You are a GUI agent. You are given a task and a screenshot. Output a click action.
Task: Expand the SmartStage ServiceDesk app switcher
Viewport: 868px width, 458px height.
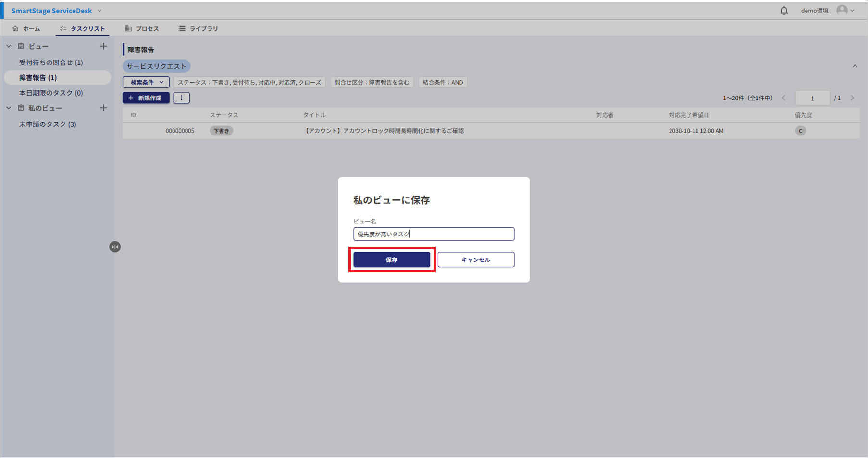click(x=99, y=11)
